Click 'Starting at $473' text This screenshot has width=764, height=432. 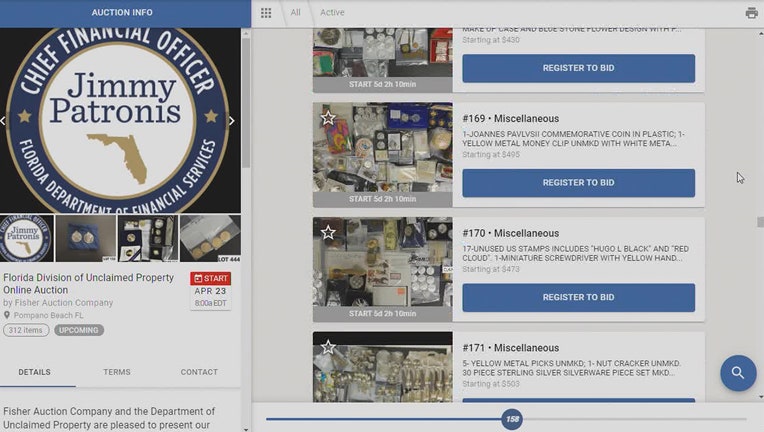491,269
